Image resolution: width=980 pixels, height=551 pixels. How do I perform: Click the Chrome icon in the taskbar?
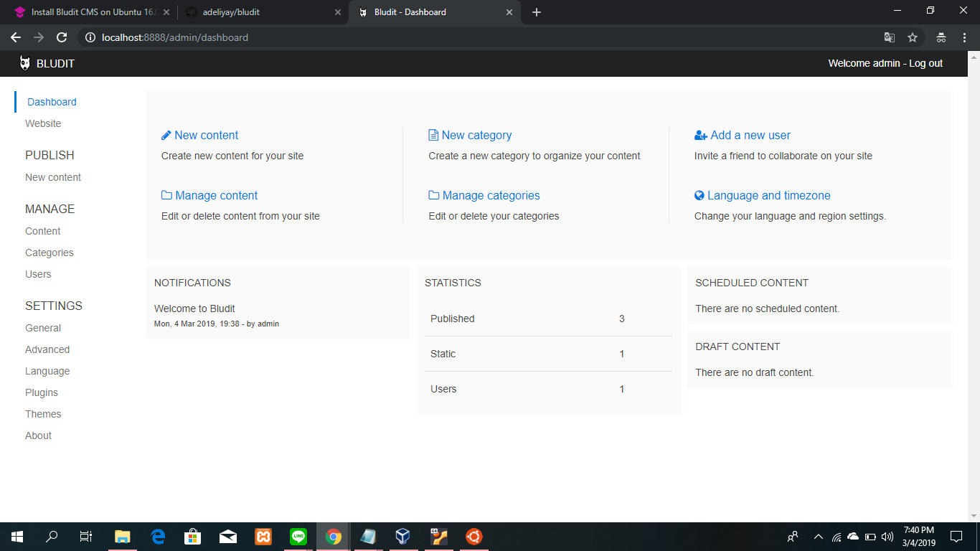click(334, 537)
